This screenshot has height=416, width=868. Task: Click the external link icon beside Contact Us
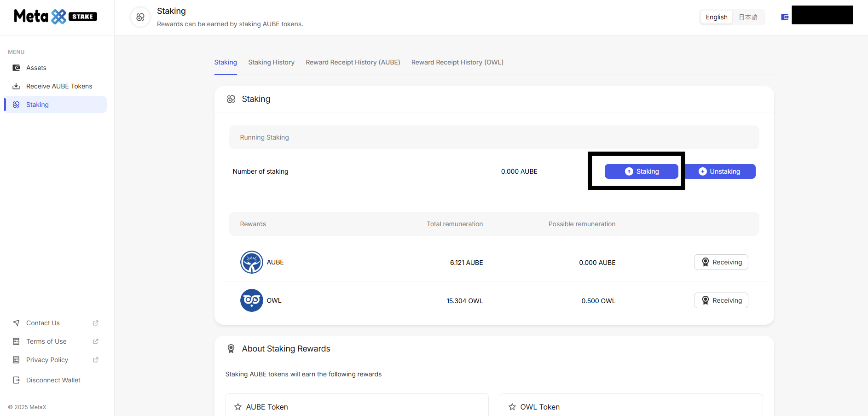[x=96, y=323]
